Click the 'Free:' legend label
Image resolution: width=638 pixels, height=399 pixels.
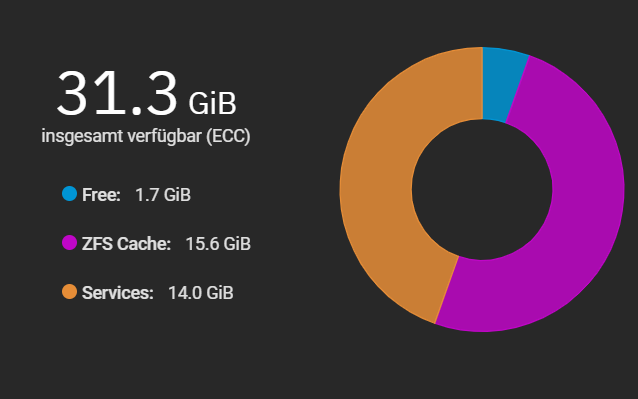tap(101, 195)
